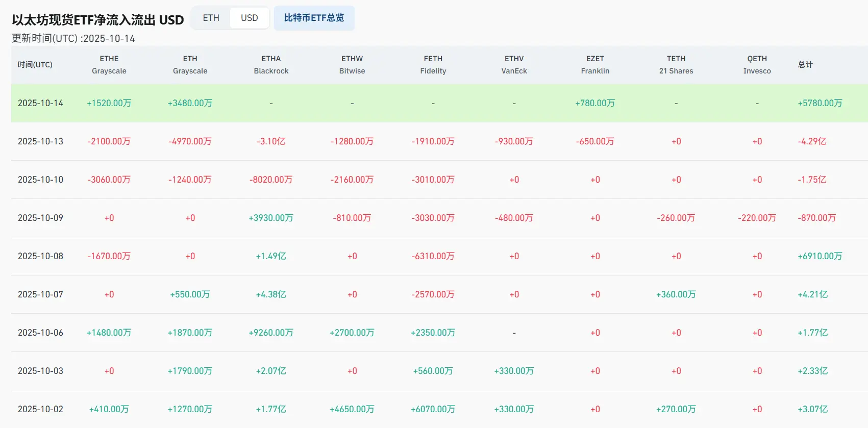Click the TETH 21 Shares column header
Screen dimensions: 868x428
tap(676, 65)
